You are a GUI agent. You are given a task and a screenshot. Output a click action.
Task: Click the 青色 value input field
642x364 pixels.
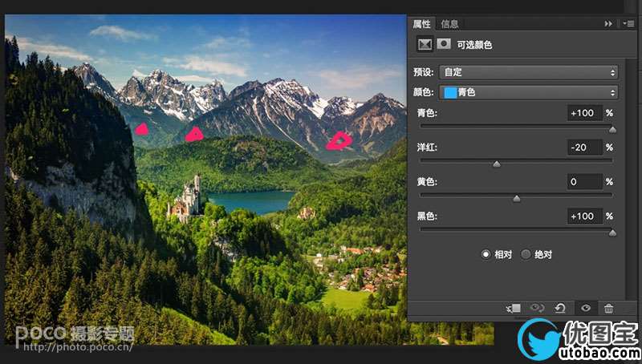583,113
